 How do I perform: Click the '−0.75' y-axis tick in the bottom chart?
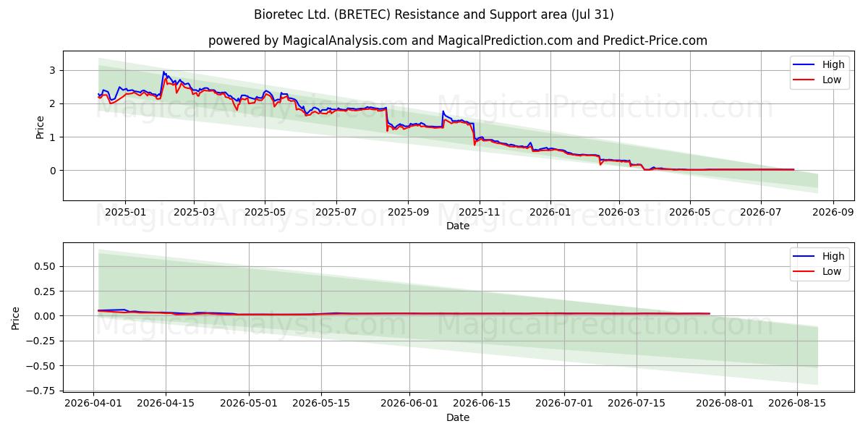click(41, 391)
